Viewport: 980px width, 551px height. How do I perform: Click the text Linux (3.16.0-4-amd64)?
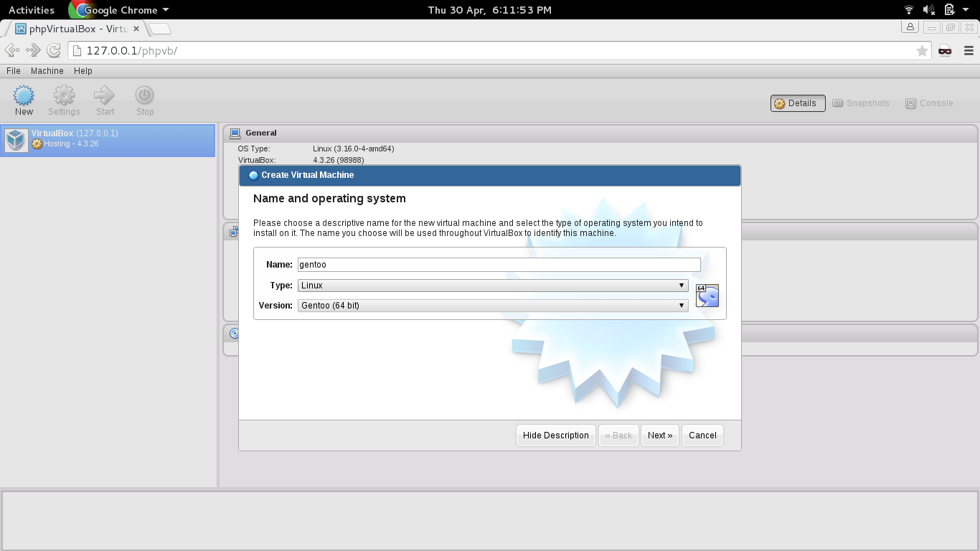[354, 149]
